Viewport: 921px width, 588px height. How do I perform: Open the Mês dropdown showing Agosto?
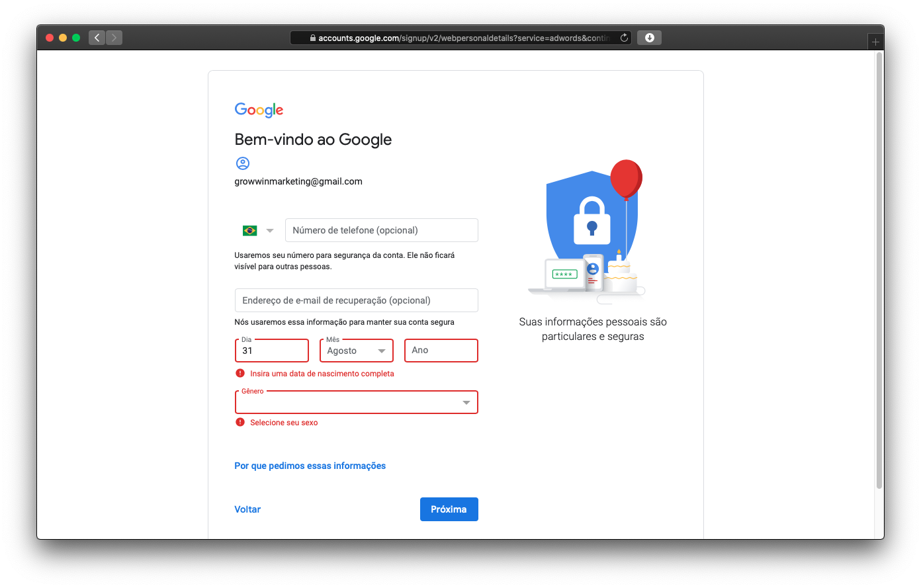pyautogui.click(x=357, y=351)
